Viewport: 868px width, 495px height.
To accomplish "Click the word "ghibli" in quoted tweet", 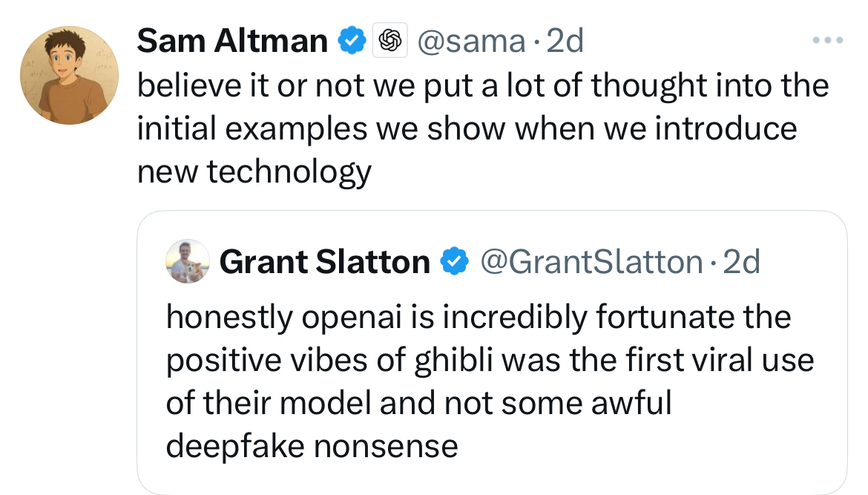I will click(453, 361).
